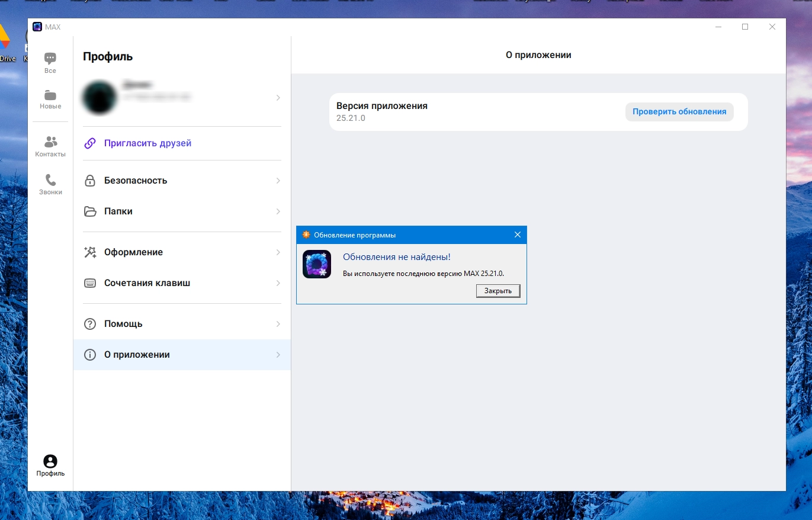
Task: Click Закрыть in the update dialog
Action: [498, 291]
